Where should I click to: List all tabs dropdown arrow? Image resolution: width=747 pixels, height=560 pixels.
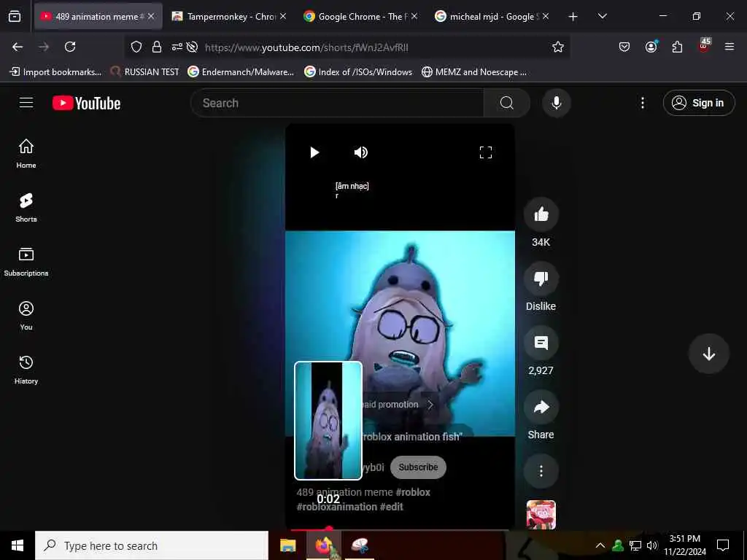[602, 17]
